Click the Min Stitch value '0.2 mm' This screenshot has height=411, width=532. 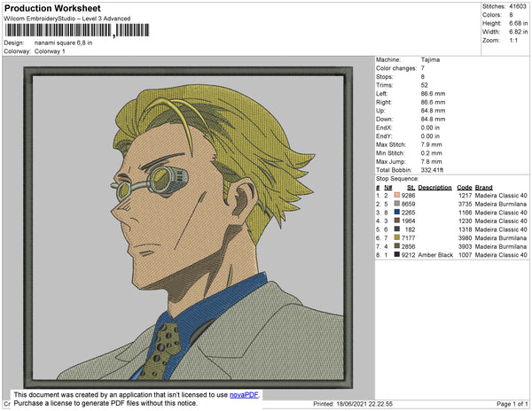(432, 153)
